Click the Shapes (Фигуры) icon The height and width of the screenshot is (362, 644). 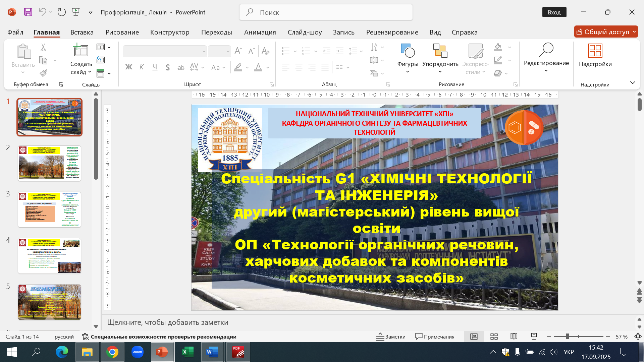(x=408, y=51)
